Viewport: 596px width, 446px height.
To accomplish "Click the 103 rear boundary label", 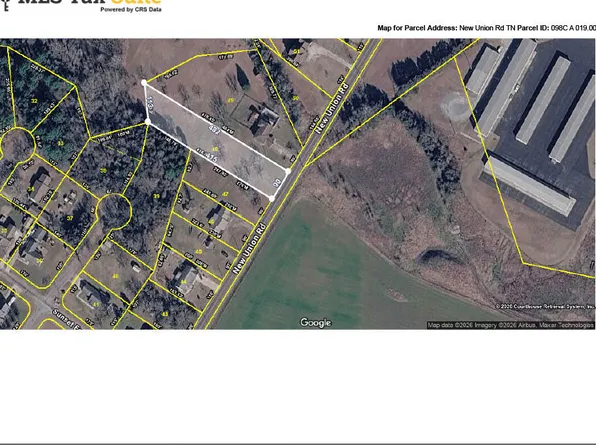I will click(150, 103).
